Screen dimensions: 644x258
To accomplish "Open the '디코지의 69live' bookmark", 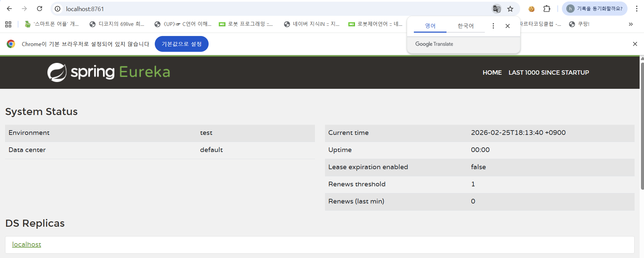I will pyautogui.click(x=117, y=24).
